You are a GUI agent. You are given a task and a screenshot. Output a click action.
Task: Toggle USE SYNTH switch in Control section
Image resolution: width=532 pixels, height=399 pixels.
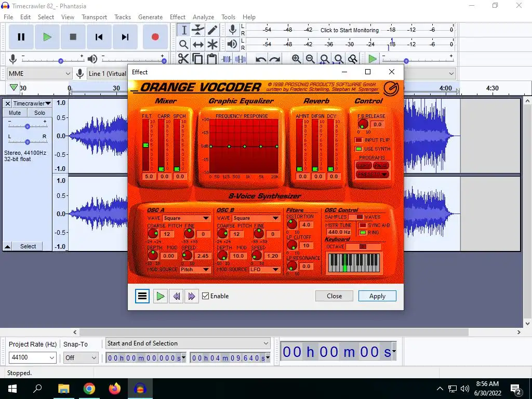click(358, 149)
